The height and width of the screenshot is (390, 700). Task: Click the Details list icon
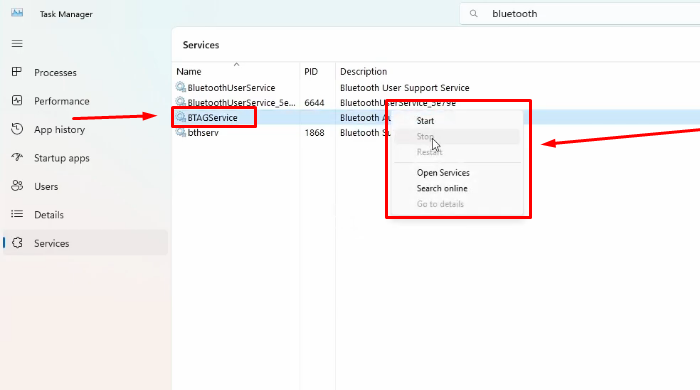17,214
